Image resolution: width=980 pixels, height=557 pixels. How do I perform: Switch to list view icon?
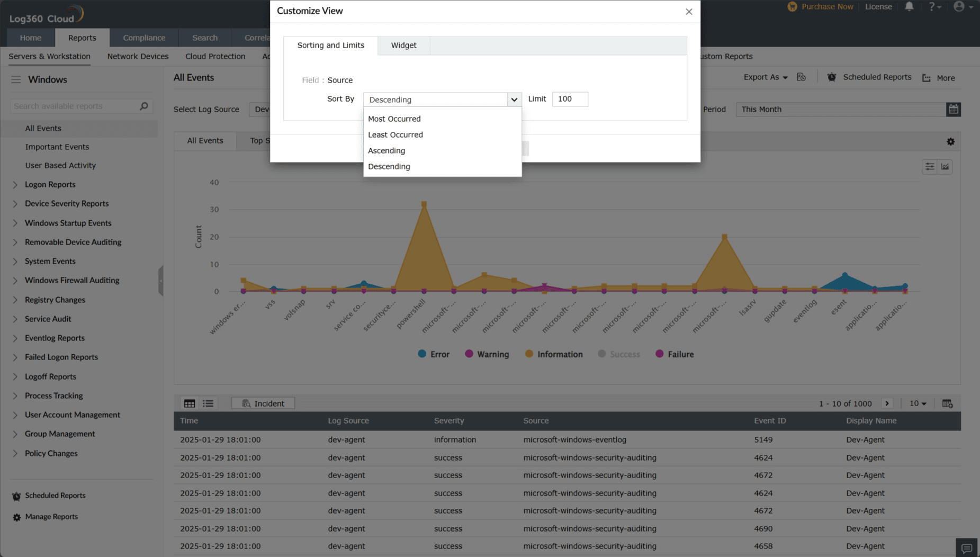tap(208, 403)
